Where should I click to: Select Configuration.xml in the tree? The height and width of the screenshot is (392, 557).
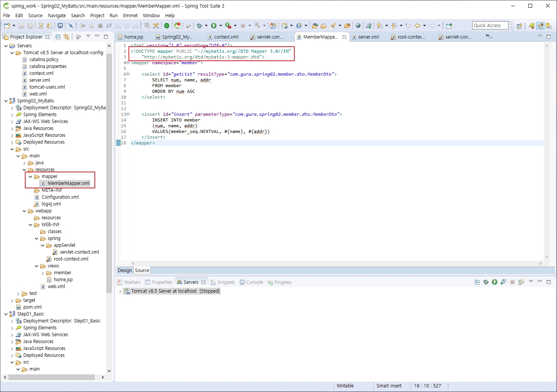(x=60, y=197)
